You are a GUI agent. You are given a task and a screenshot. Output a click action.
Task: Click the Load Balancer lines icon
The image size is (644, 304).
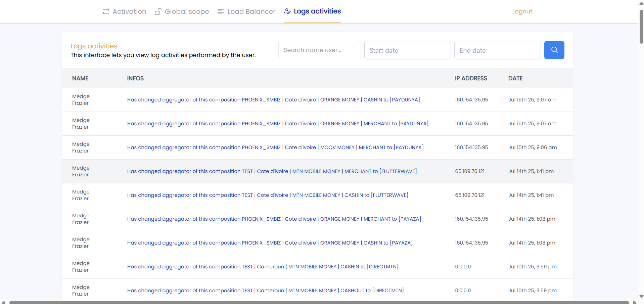[221, 12]
